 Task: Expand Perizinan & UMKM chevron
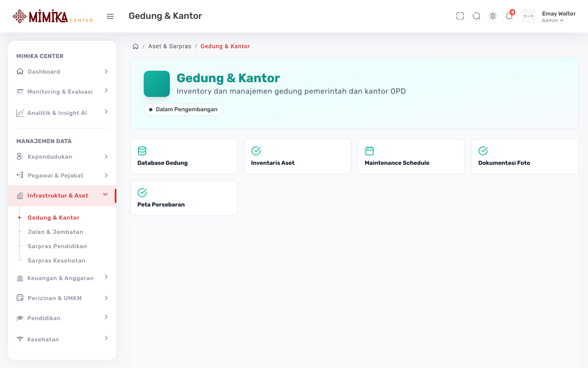click(106, 298)
